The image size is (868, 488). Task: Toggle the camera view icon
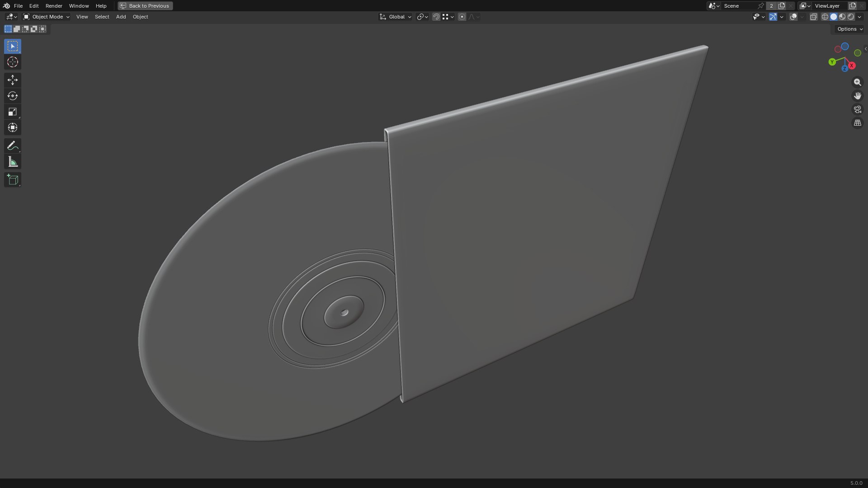857,109
